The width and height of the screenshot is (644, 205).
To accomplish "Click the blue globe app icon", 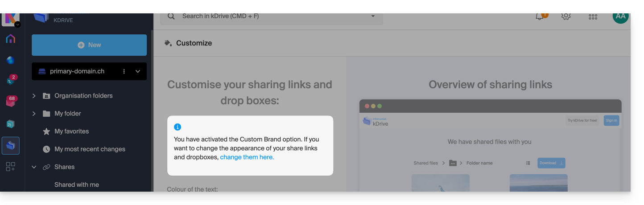I will click(x=11, y=60).
